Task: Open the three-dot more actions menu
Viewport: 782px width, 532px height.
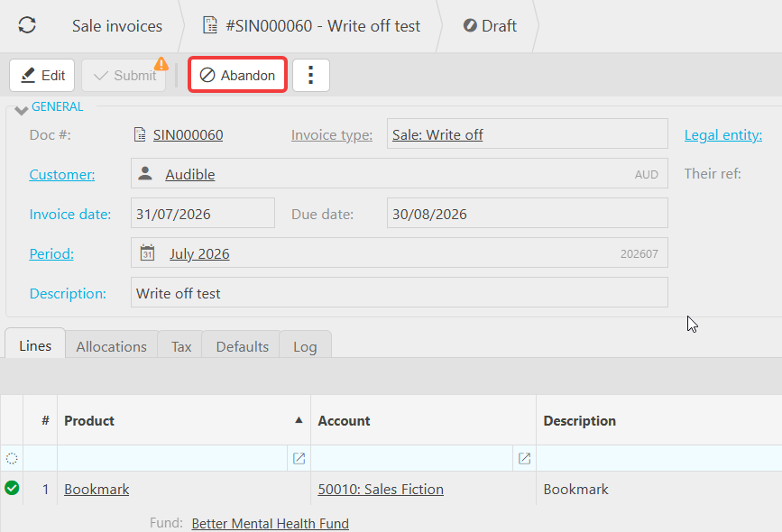Action: tap(310, 75)
